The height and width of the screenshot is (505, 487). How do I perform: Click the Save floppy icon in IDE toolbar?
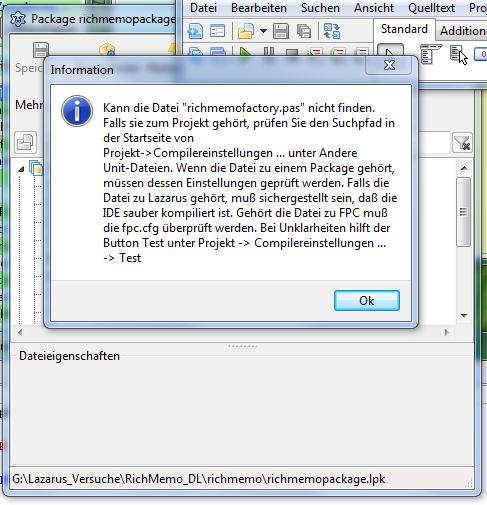pos(281,31)
